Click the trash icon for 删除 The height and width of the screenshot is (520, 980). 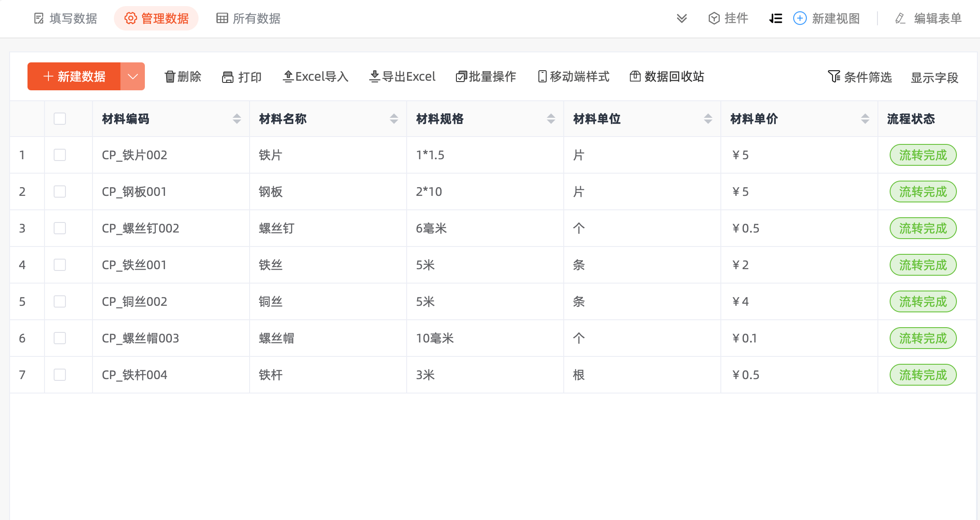click(x=170, y=77)
